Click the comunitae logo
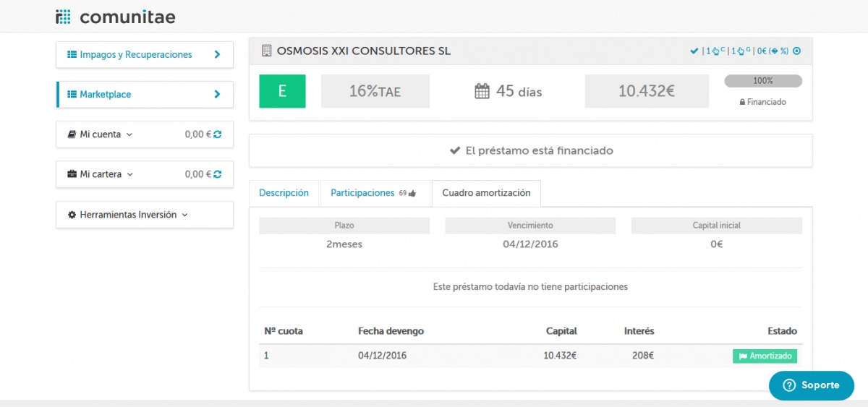This screenshot has width=868, height=407. pyautogui.click(x=115, y=17)
